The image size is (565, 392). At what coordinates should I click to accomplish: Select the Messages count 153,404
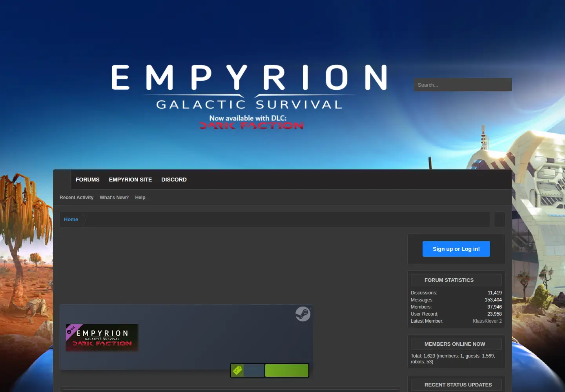[x=493, y=300]
